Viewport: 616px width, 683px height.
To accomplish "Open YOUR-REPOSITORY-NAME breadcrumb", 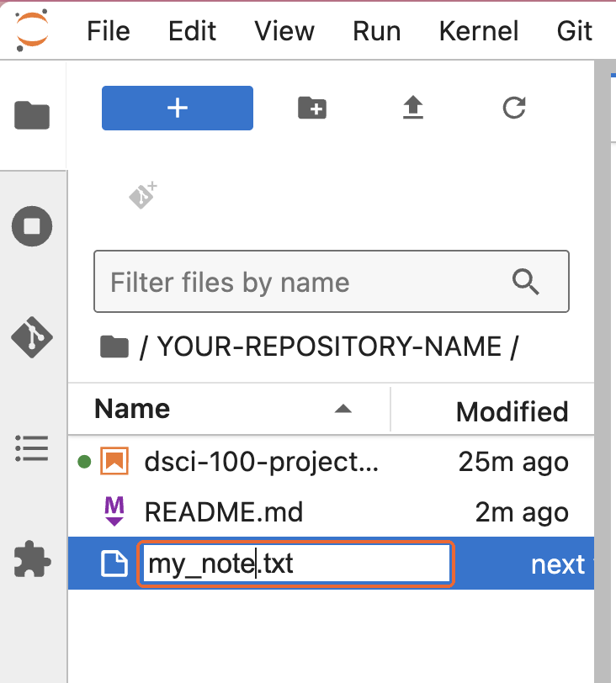I will pos(329,347).
